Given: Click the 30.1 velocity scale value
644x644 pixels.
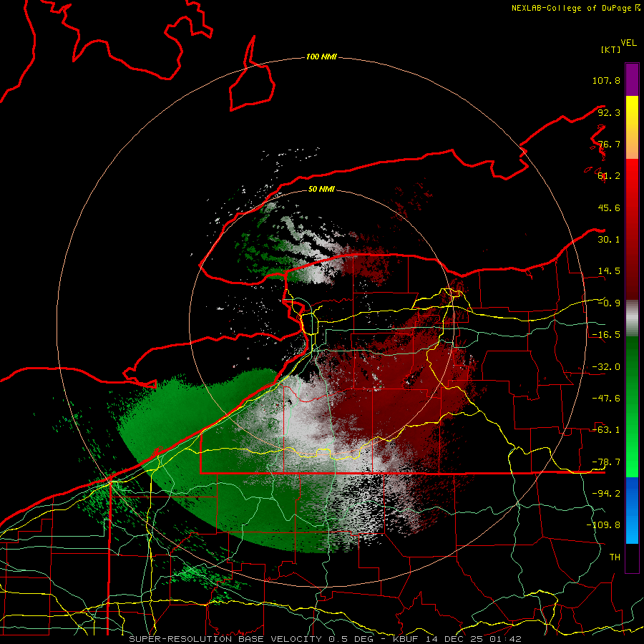Looking at the screenshot, I should [609, 240].
